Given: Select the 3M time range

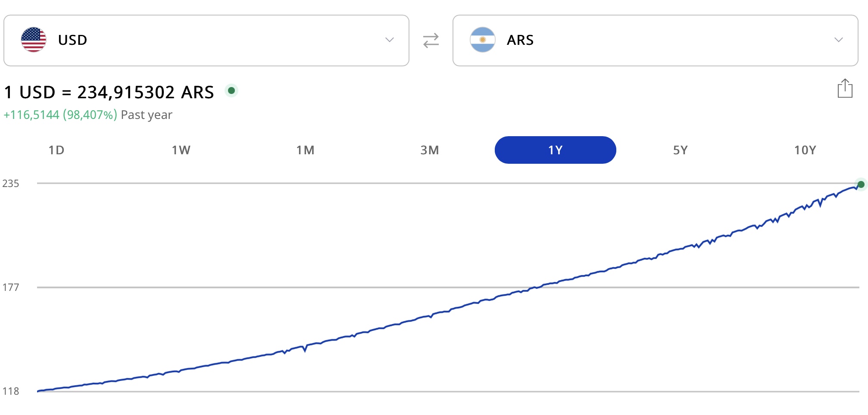Looking at the screenshot, I should (430, 150).
